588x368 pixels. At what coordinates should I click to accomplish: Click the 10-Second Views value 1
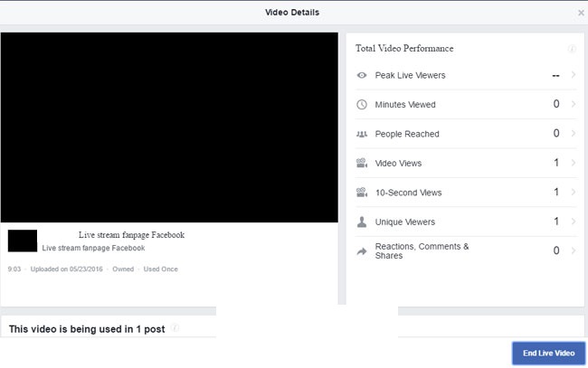(x=556, y=192)
